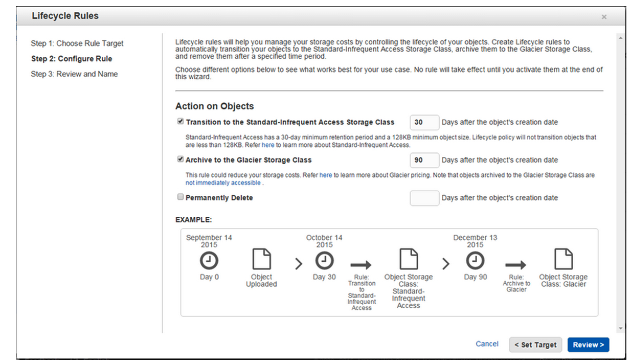The height and width of the screenshot is (364, 631).
Task: Click the Set Target back button
Action: (535, 345)
